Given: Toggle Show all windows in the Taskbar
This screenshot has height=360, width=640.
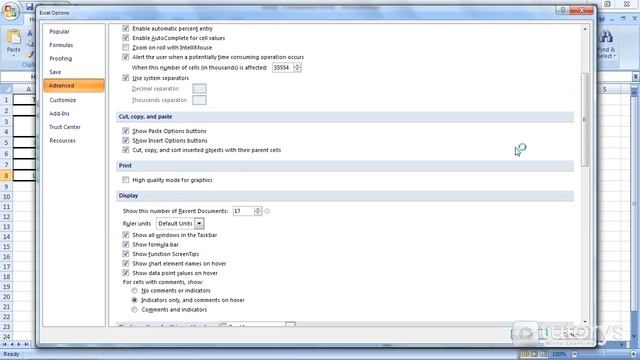Looking at the screenshot, I should tap(126, 235).
